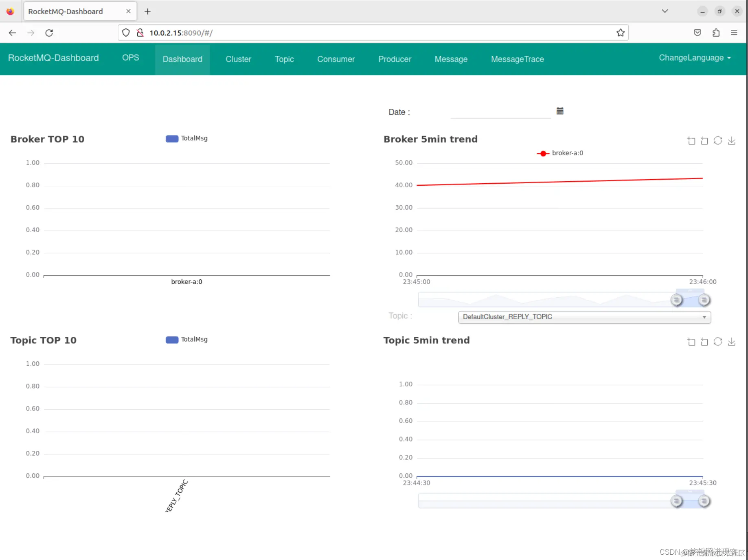Click the Topic trend left zoom handle

(676, 501)
